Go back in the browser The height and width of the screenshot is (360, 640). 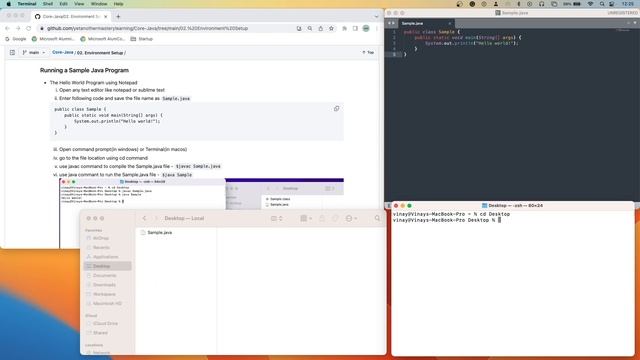pos(7,28)
